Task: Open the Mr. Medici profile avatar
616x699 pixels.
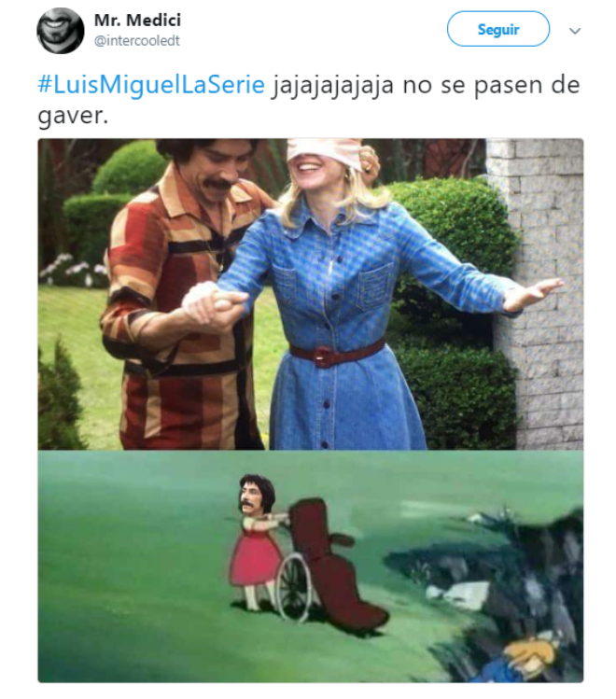Action: coord(60,31)
